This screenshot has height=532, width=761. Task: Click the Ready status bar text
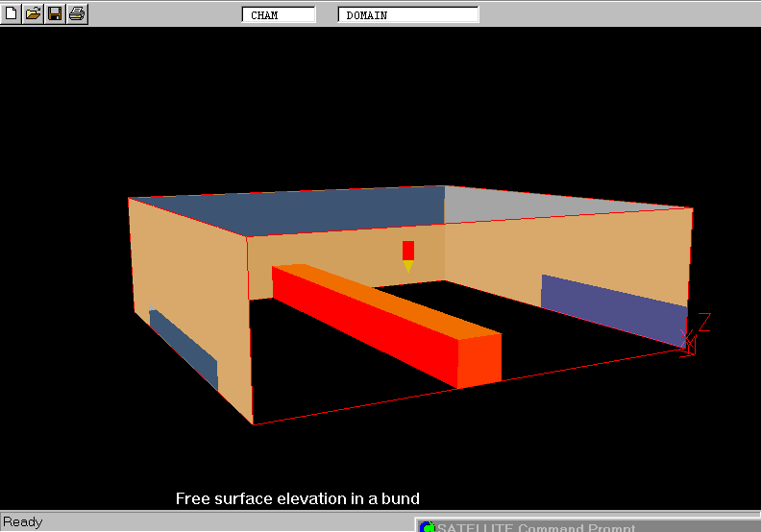[23, 522]
